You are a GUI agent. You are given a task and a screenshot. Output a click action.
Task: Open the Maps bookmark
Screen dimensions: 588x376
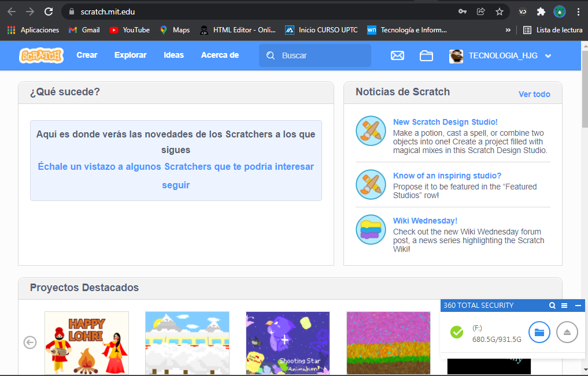[175, 30]
